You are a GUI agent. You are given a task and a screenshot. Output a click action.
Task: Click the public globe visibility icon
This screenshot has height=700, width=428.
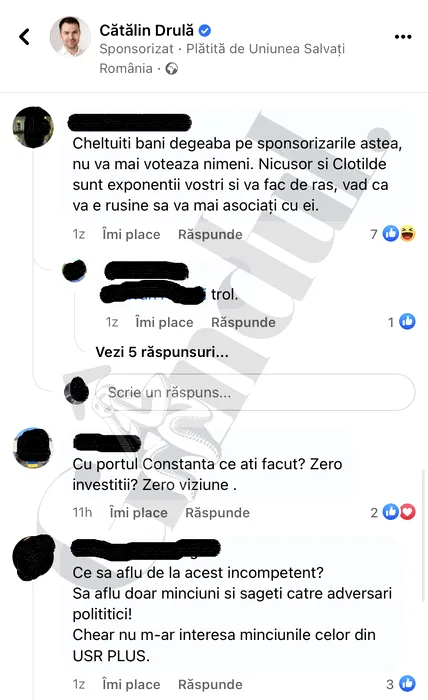pos(171,68)
